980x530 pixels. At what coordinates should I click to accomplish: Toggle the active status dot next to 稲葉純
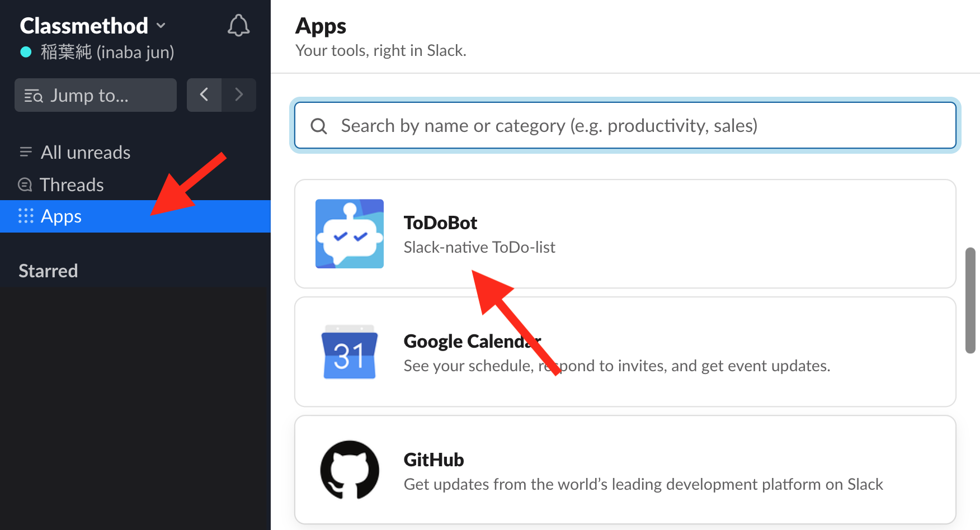click(x=25, y=51)
